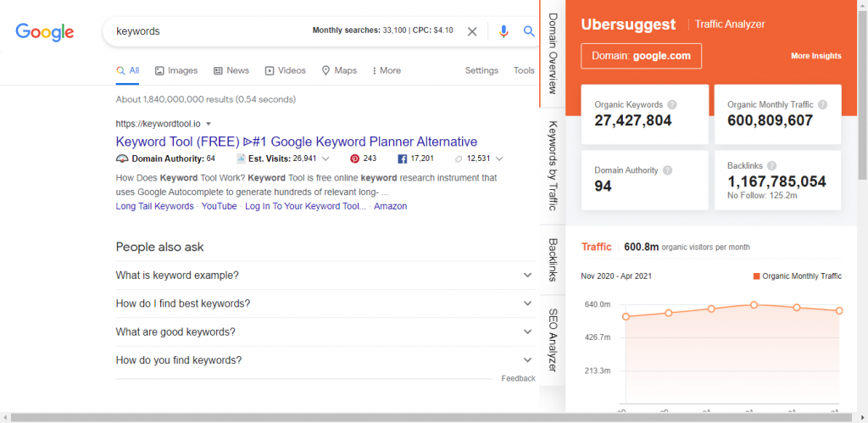
Task: Click the https://keywordtool.io URL text
Action: click(x=158, y=124)
